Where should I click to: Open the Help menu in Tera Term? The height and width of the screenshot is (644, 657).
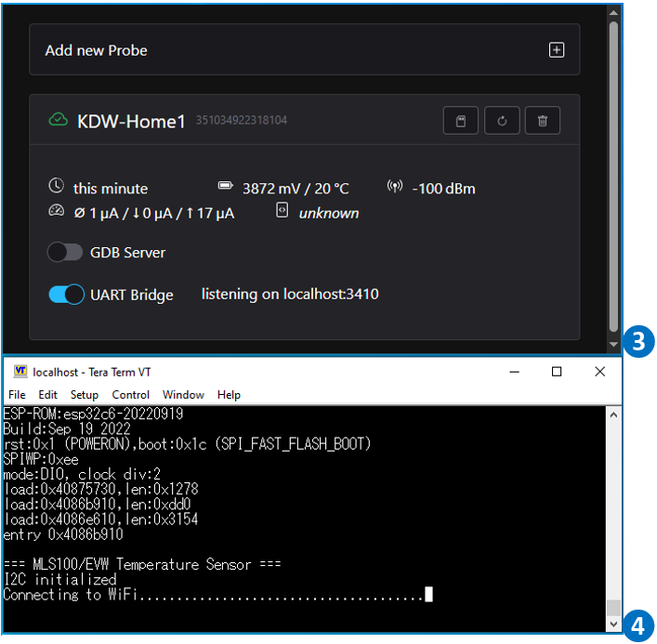(x=229, y=395)
